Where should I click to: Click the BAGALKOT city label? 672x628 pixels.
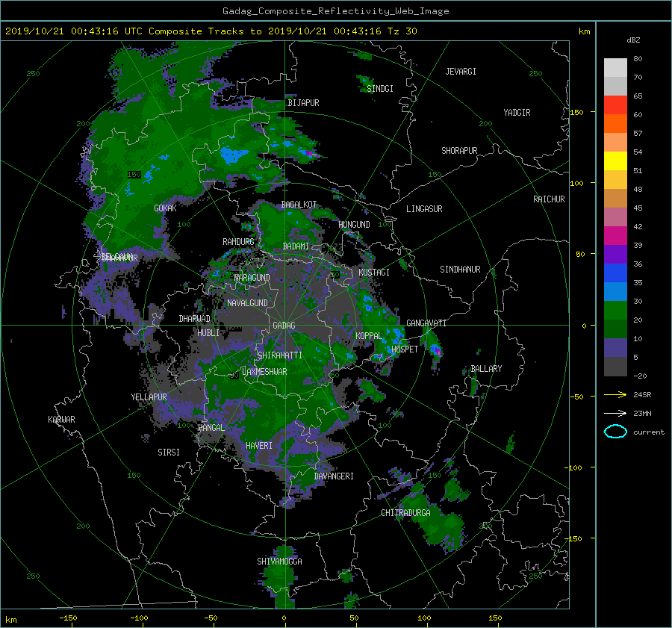point(299,205)
